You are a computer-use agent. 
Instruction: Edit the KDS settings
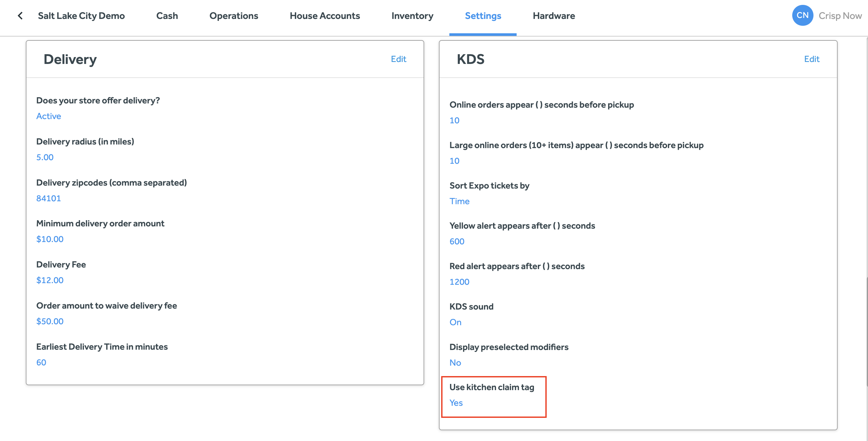tap(812, 59)
